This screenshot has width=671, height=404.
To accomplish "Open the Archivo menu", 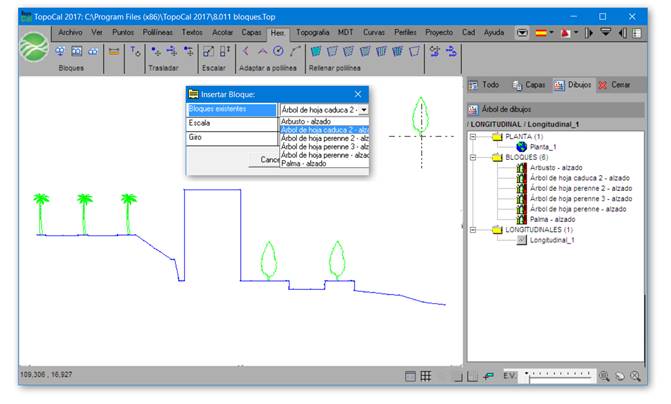I will [x=70, y=33].
